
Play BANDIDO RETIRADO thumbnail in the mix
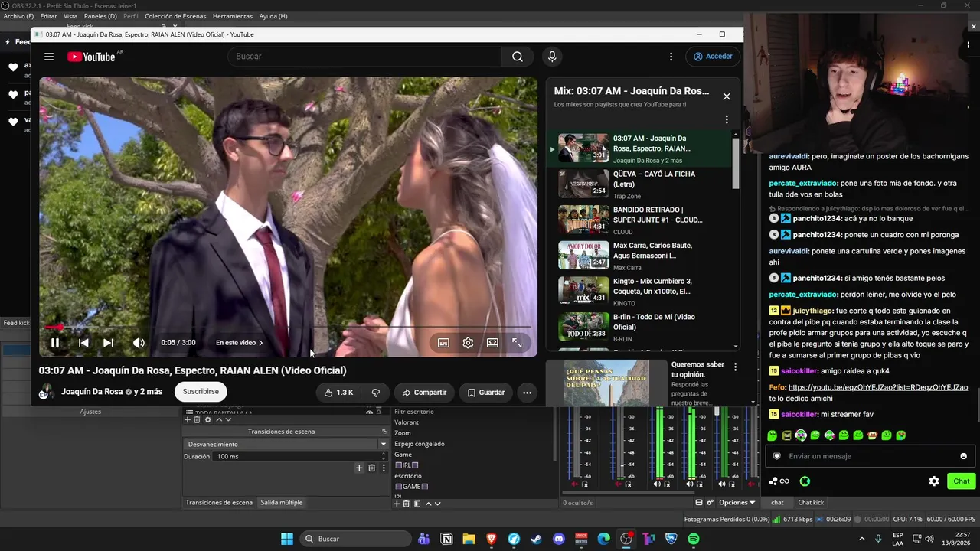583,220
